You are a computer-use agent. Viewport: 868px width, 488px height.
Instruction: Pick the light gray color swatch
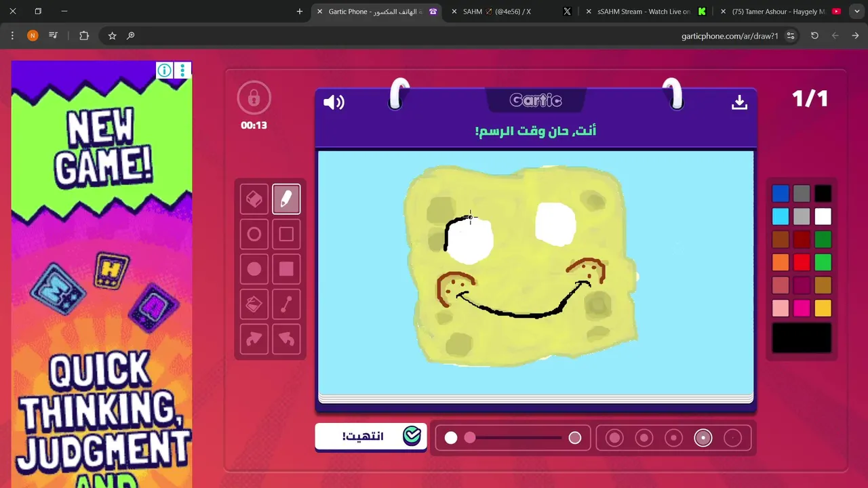802,217
